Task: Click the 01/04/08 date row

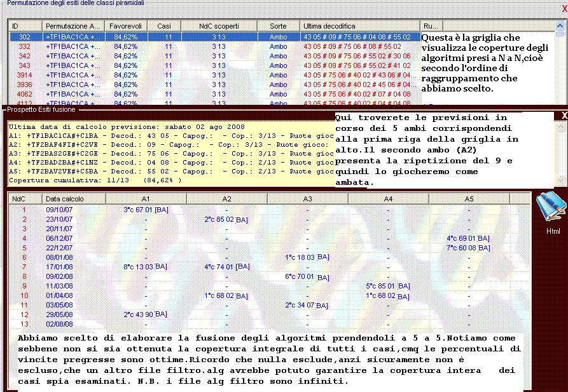Action: (x=59, y=295)
